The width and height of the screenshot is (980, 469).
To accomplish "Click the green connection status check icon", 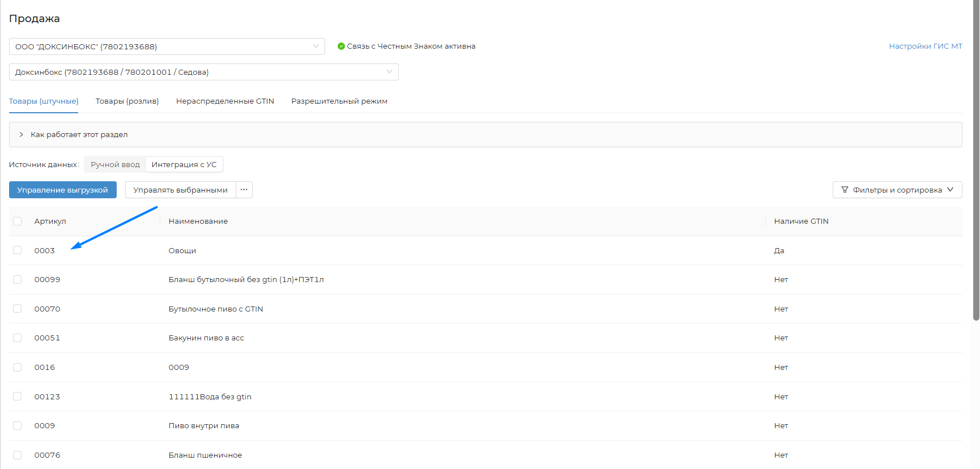I will click(x=341, y=46).
